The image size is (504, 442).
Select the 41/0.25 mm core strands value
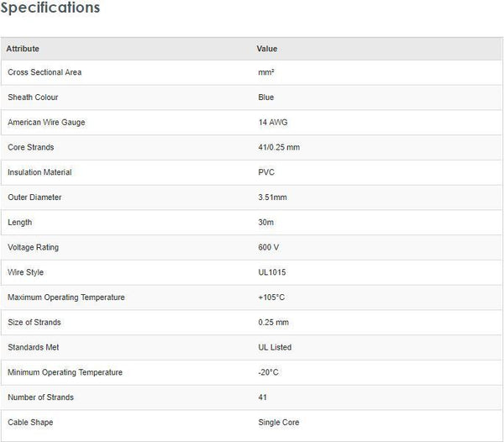pyautogui.click(x=279, y=148)
